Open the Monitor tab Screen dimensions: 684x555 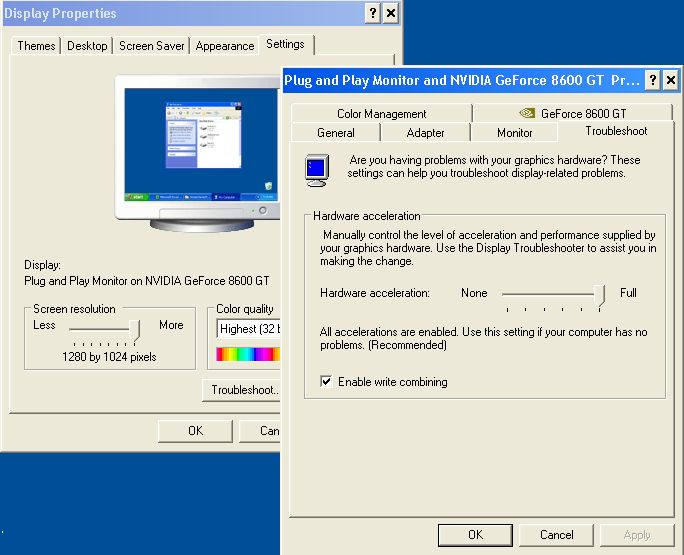coord(514,133)
